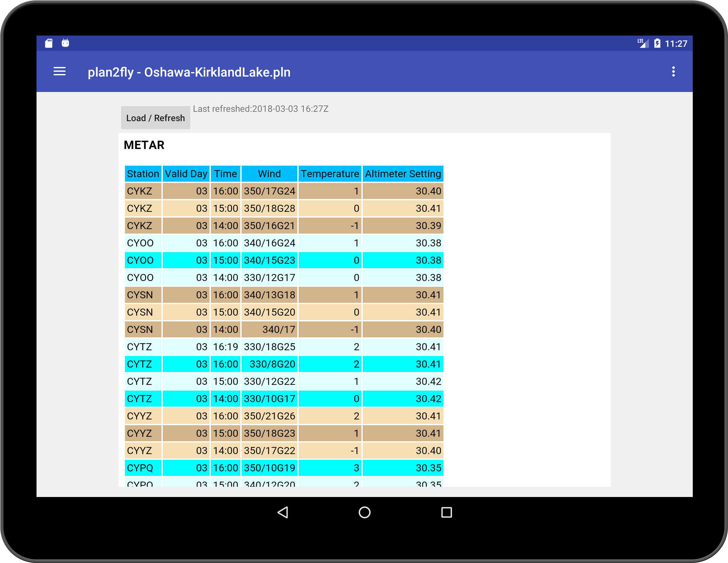Sort by the Station column header
The height and width of the screenshot is (563, 728).
coord(143,174)
